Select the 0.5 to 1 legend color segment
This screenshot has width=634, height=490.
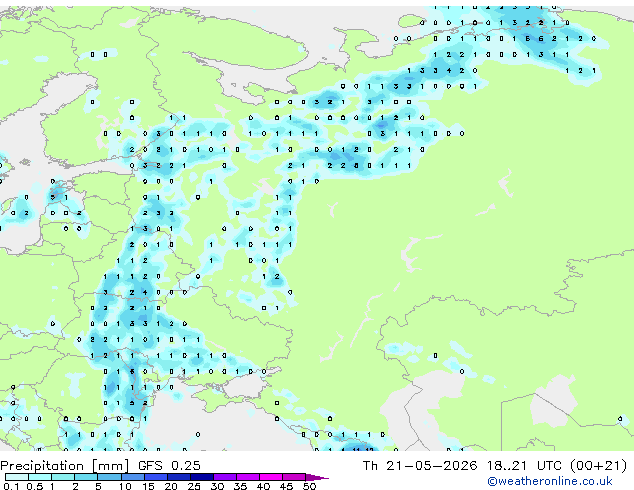[40, 477]
